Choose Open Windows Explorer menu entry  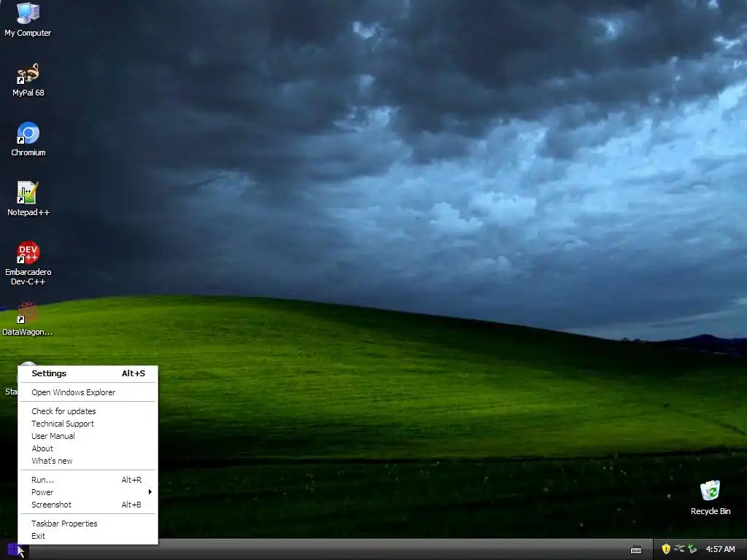coord(88,392)
